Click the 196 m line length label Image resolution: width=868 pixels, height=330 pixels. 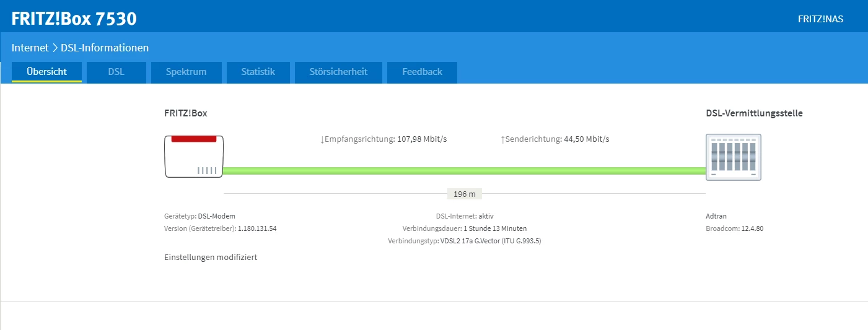click(x=465, y=194)
